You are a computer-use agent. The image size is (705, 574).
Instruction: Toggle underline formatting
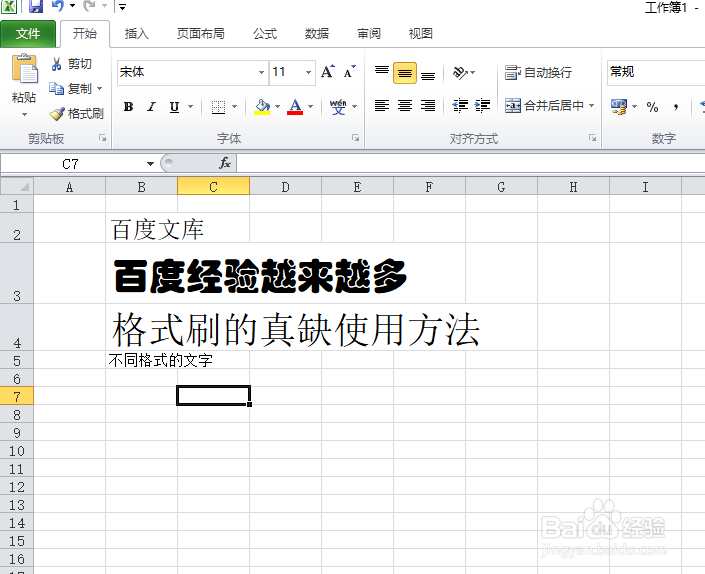point(174,107)
